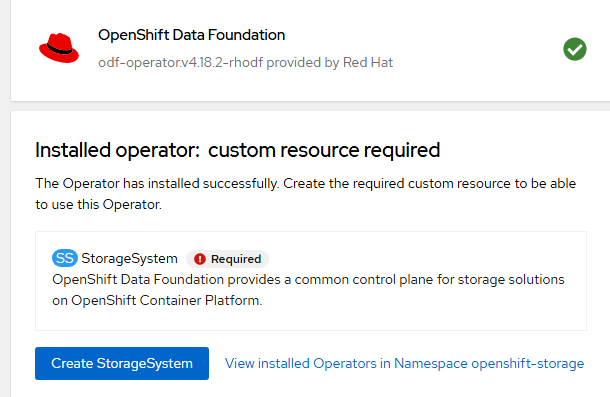View installed Operators in Namespace openshift-storage
The height and width of the screenshot is (397, 610).
click(404, 363)
